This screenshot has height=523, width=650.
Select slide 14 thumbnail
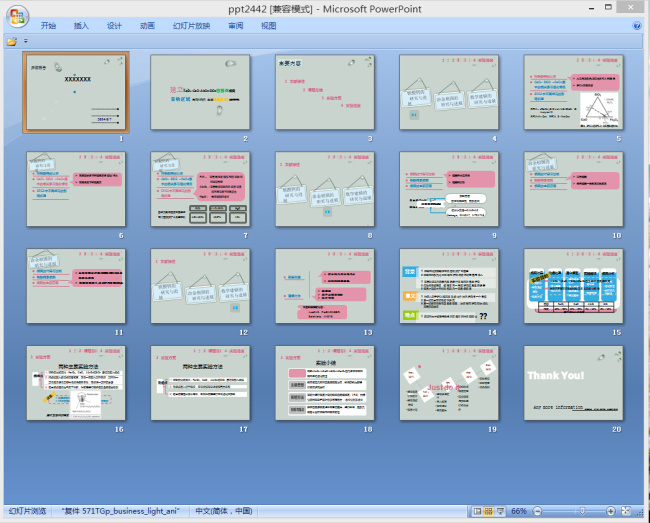pyautogui.click(x=449, y=286)
